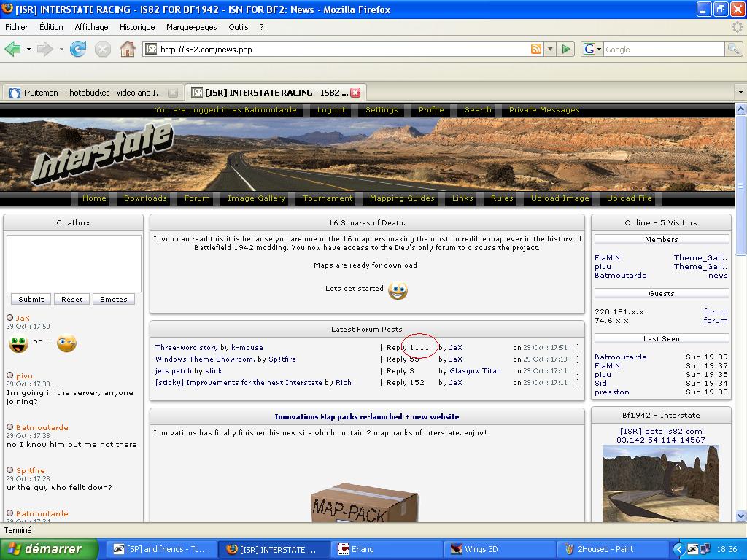The image size is (747, 560).
Task: Click the green Go arrow button
Action: 566,49
